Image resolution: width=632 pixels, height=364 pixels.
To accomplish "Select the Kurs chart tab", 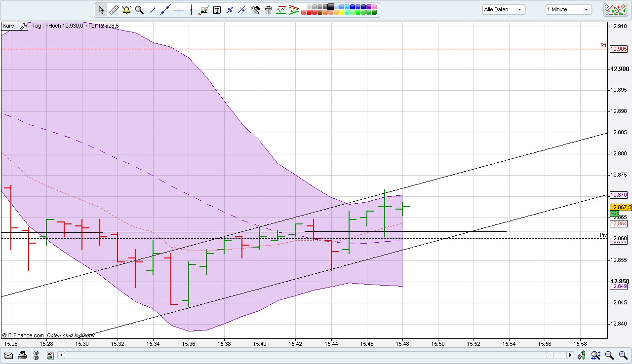I will click(8, 26).
